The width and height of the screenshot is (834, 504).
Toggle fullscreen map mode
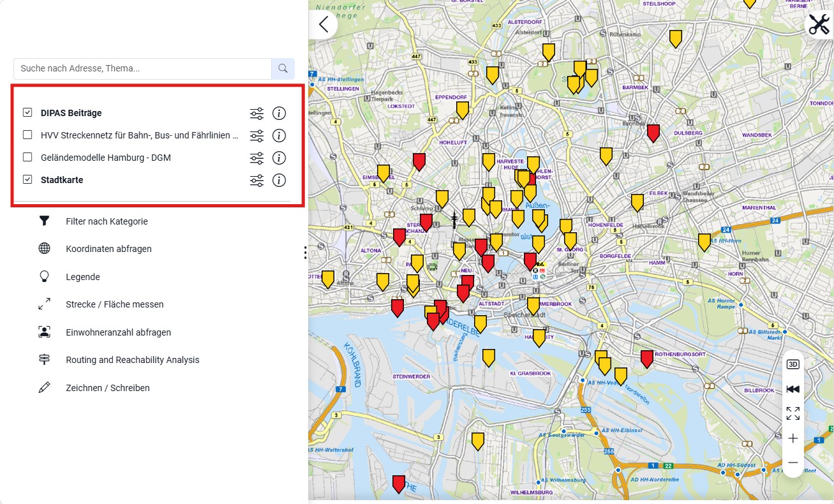tap(793, 413)
